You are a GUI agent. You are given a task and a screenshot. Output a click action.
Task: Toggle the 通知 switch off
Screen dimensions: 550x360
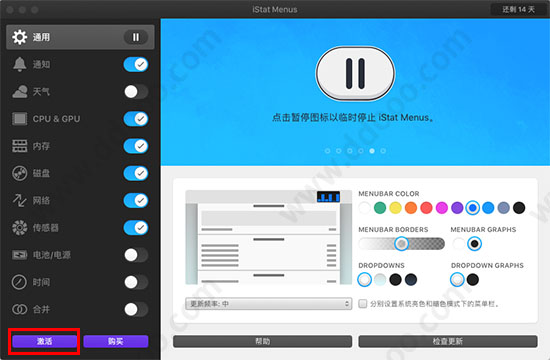(136, 64)
